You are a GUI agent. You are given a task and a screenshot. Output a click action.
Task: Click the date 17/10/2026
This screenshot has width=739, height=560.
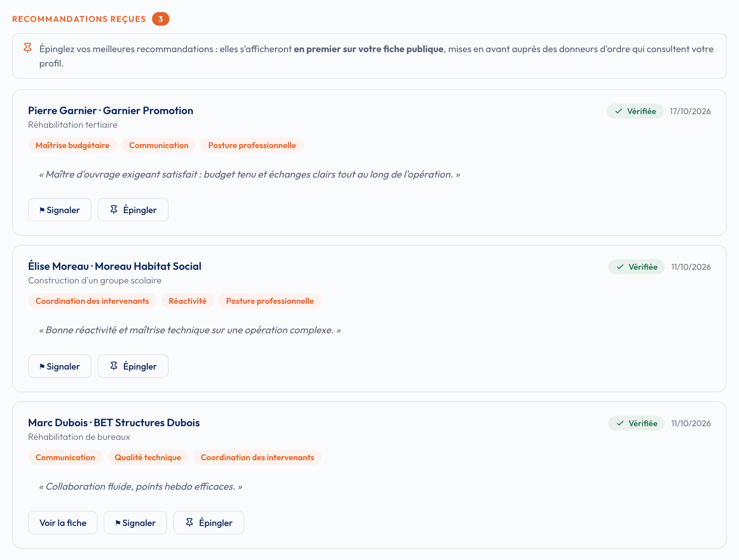[x=690, y=111]
